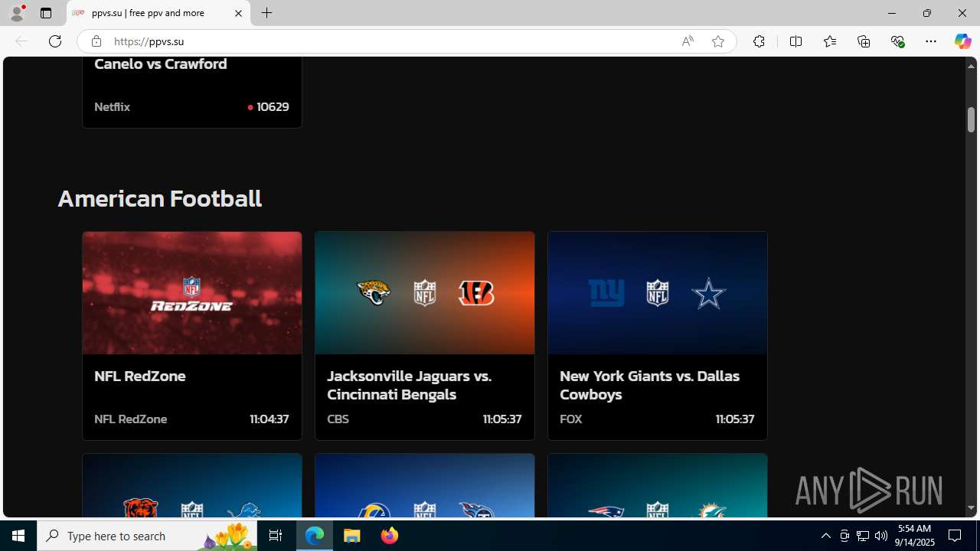Open Bears vs. Lions game thumbnail
This screenshot has width=980, height=551.
point(191,486)
